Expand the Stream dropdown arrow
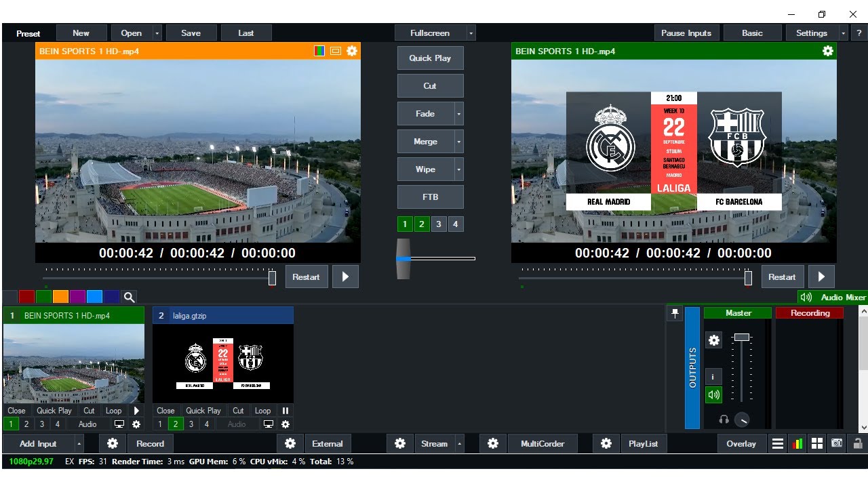 (x=459, y=444)
